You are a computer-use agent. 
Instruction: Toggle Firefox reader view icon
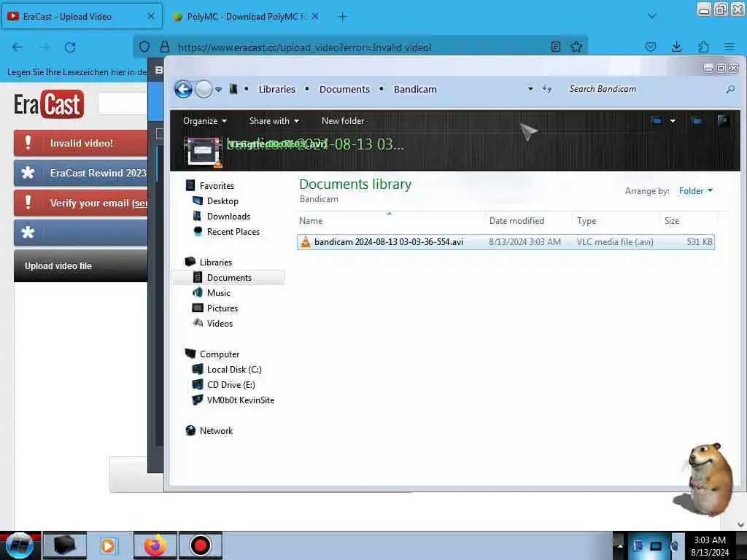tap(555, 47)
